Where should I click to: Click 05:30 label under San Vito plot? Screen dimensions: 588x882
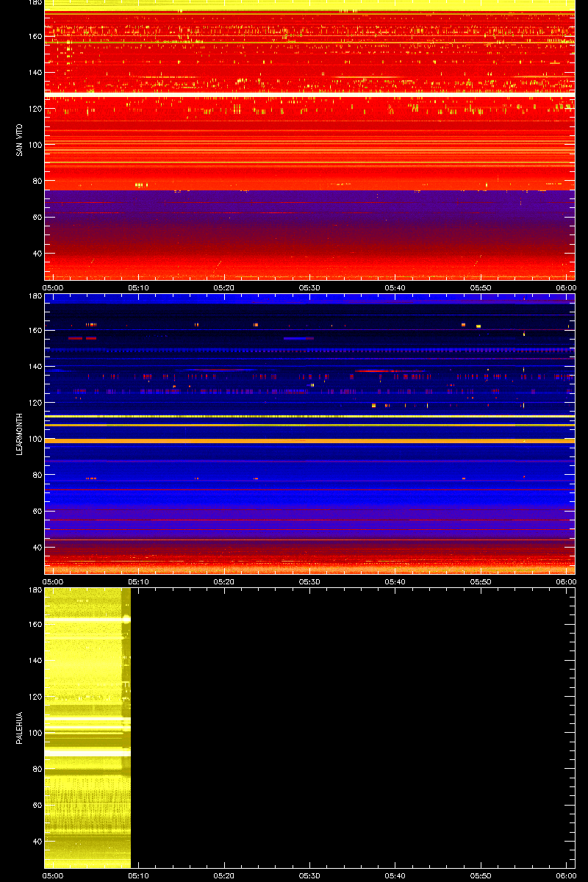point(310,287)
